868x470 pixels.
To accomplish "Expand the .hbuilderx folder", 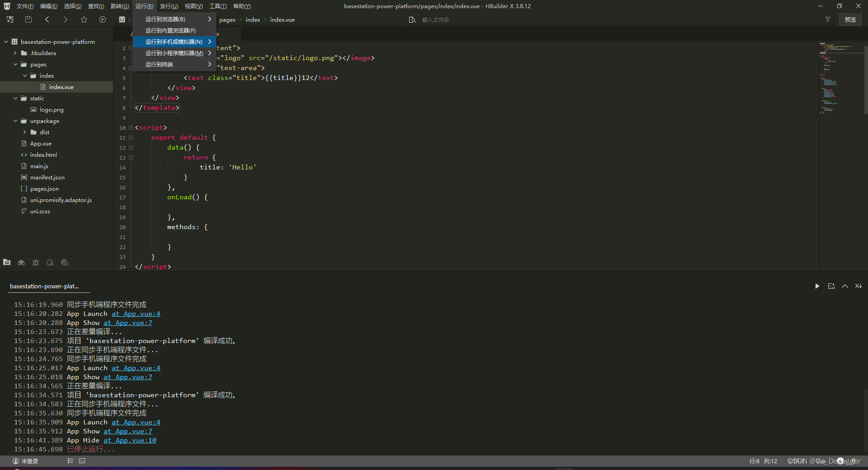I will (x=15, y=53).
